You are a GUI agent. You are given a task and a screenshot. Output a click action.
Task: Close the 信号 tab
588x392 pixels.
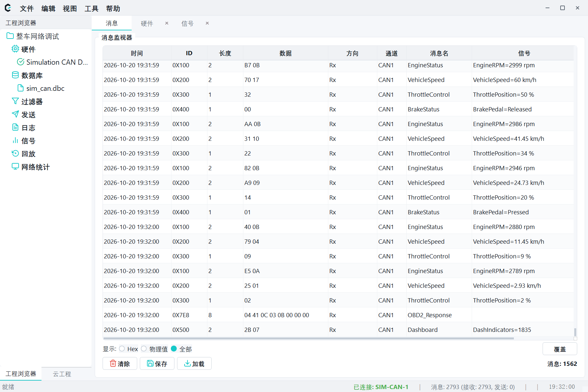click(x=207, y=23)
